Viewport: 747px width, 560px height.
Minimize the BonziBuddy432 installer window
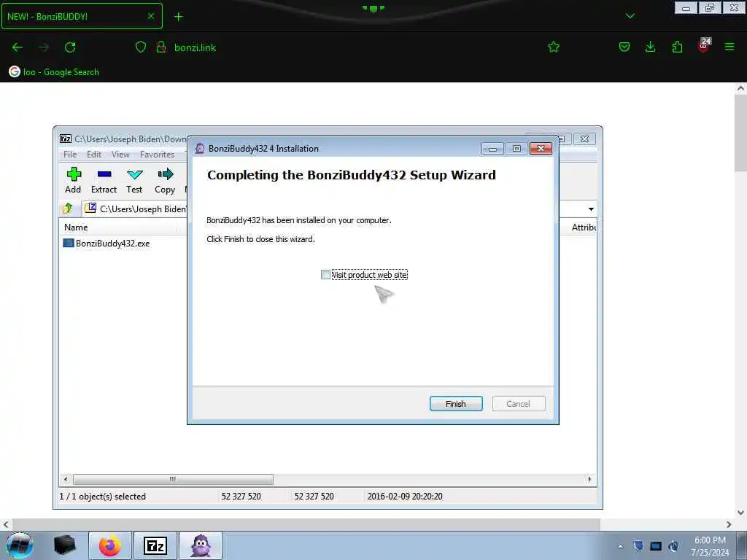(492, 149)
